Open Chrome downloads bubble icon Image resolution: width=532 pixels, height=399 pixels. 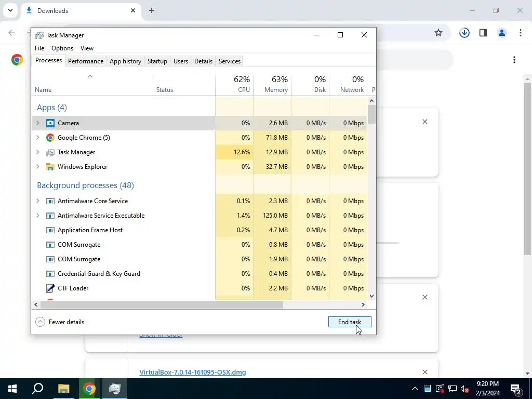click(464, 33)
